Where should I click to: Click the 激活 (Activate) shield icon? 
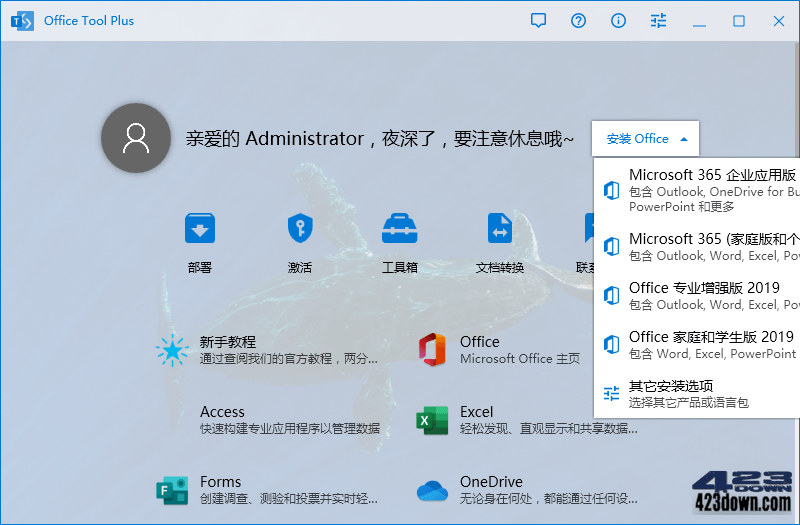[x=300, y=229]
